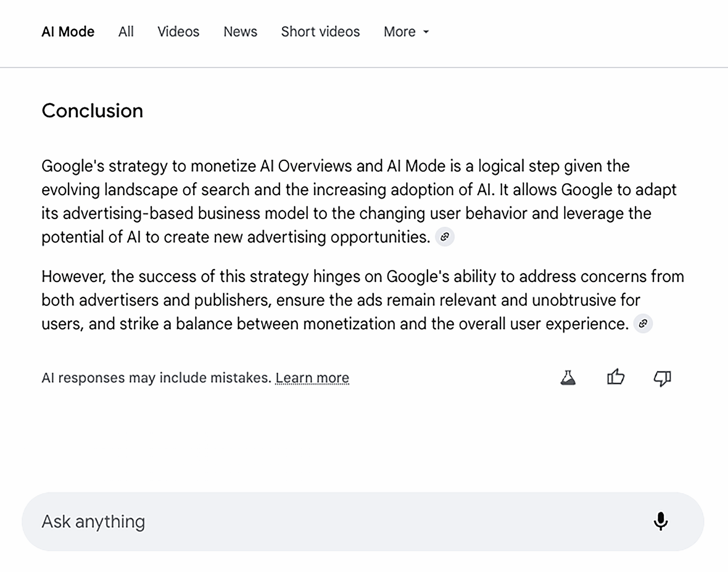728x572 pixels.
Task: Open the Learn more link
Action: 312,378
